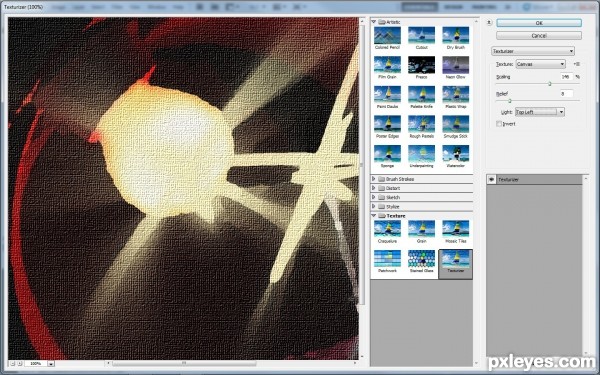Image resolution: width=600 pixels, height=375 pixels.
Task: Click the Relief slider handle
Action: [x=510, y=101]
